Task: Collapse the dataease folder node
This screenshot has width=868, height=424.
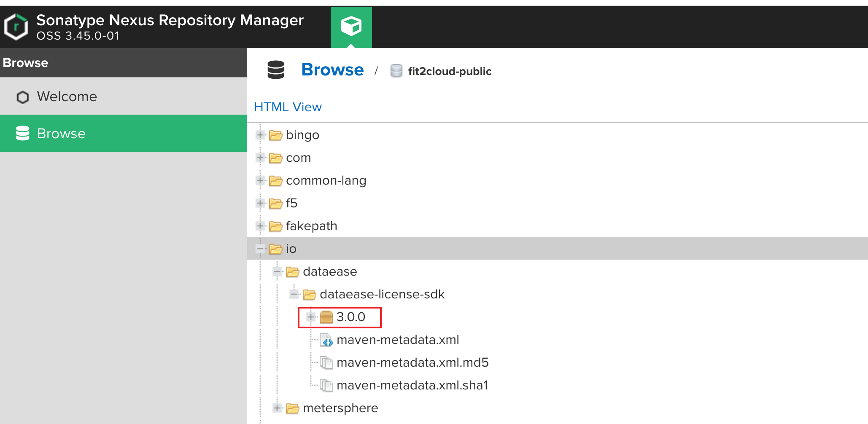Action: 277,271
